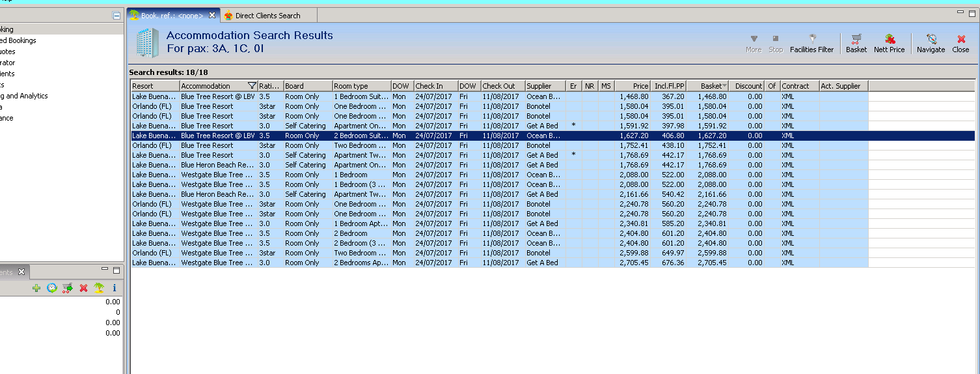
Task: Sort by the Discount column header
Action: coord(747,86)
